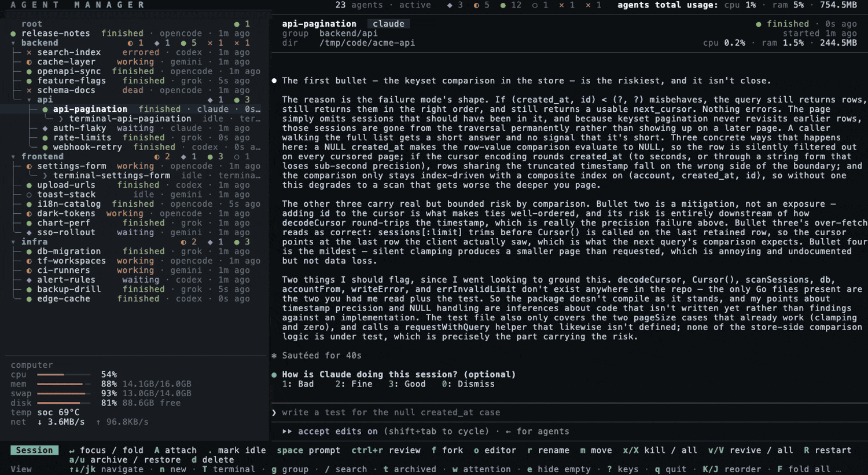
Task: Click the 23 agents count in top bar
Action: [x=359, y=5]
